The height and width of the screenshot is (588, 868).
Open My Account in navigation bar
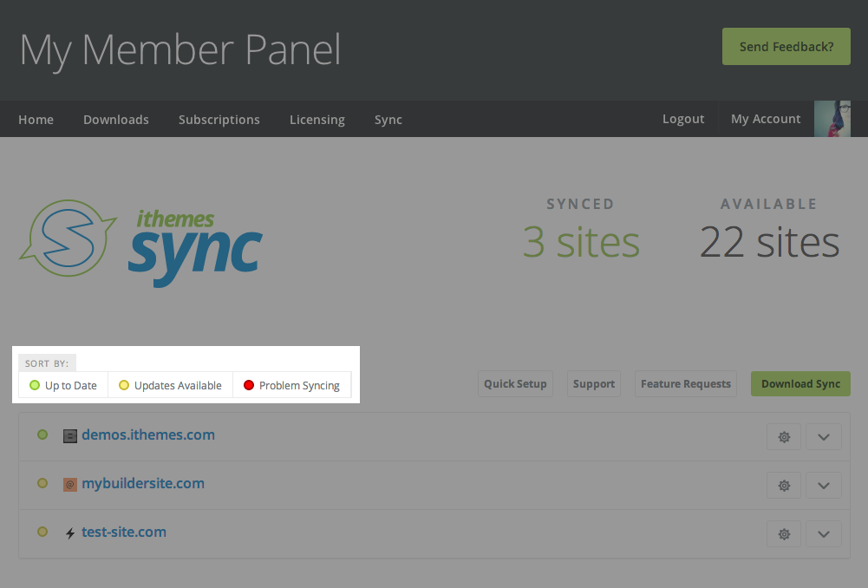(766, 119)
